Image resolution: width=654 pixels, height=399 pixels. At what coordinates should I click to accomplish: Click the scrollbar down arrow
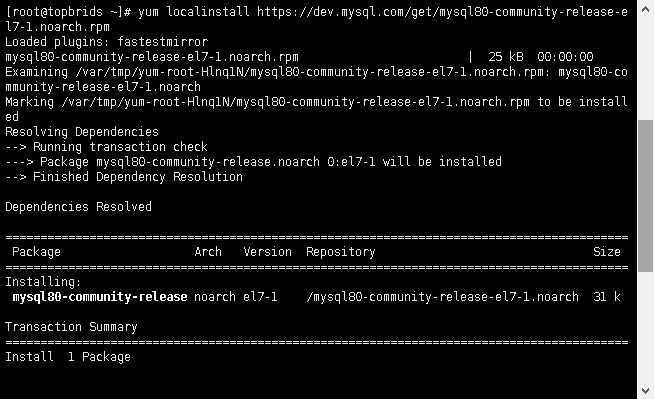click(645, 390)
